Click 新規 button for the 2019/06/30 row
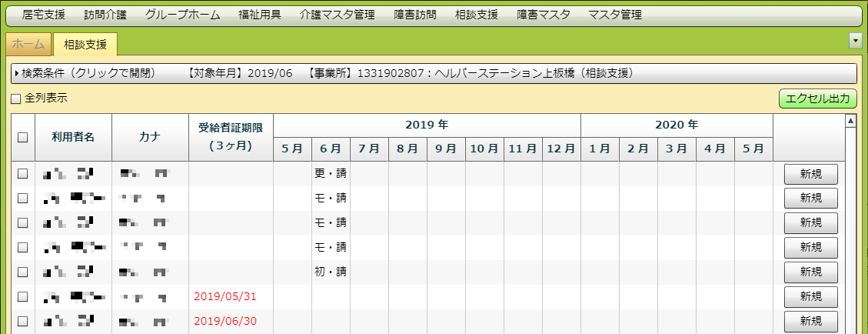 (810, 321)
